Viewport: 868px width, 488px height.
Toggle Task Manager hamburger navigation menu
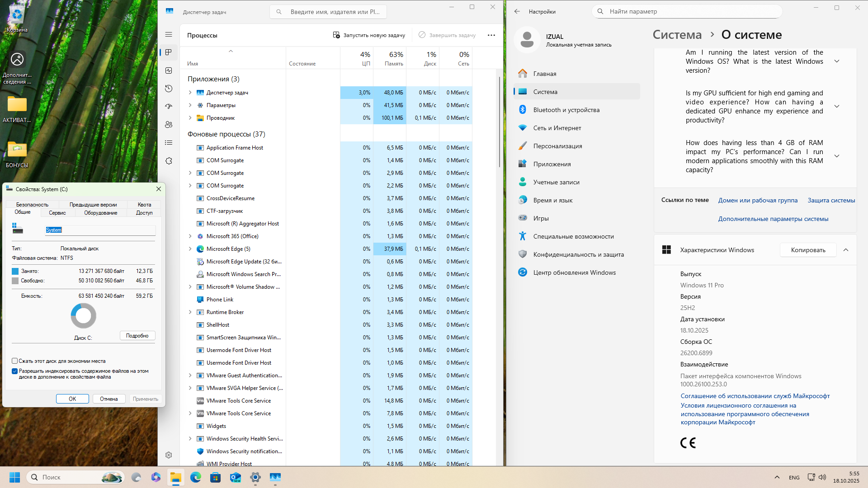[169, 34]
